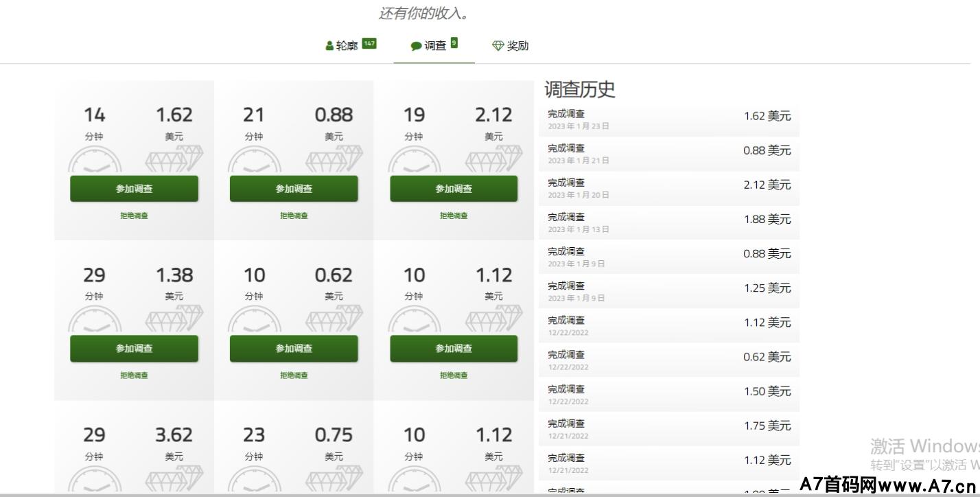Screen dimensions: 980x497
Task: Click clock icon in the 19-minute survey card
Action: (414, 161)
